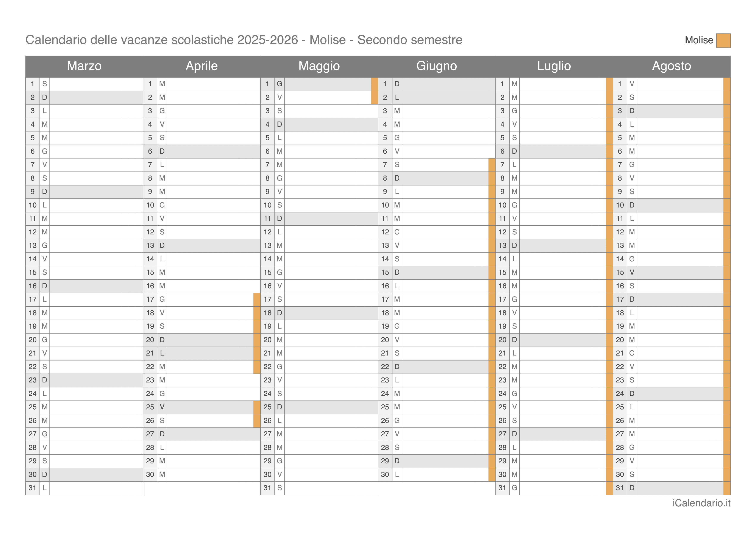Click day 13 Sunday in the Luglio column
Screen dimensions: 756x535
554,246
